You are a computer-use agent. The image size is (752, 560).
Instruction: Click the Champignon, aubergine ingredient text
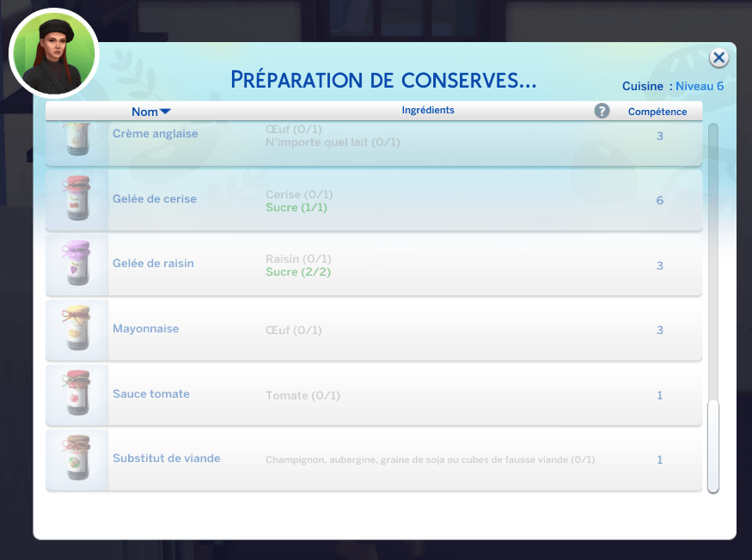430,460
